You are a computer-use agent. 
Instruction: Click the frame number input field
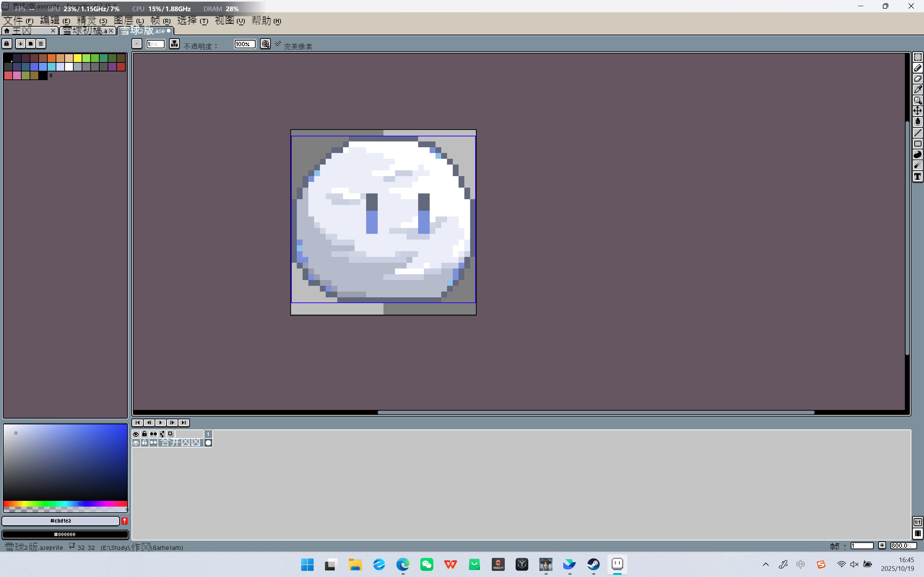point(862,546)
